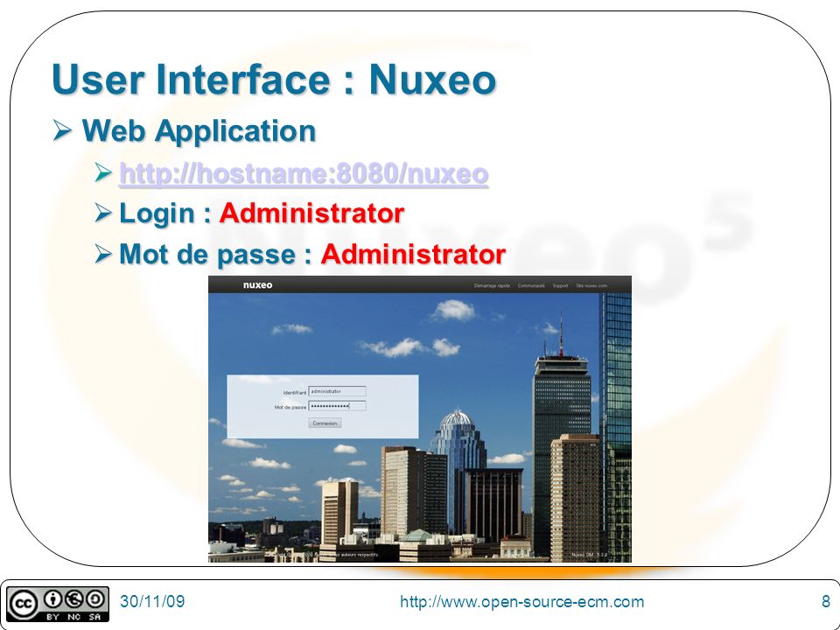Open the www.open-source-ecm.com footer link
Screen dimensions: 840x630
click(521, 602)
